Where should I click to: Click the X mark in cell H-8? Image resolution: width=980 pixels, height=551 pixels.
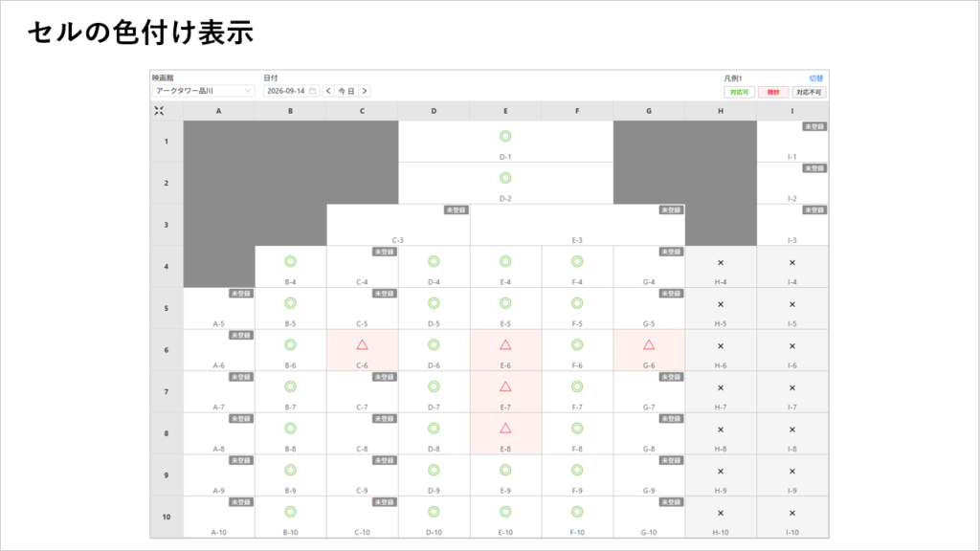click(721, 430)
